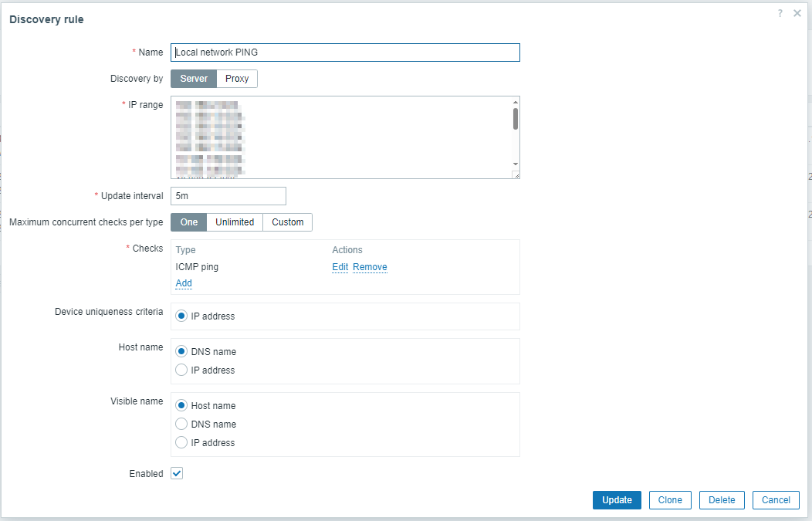
Task: Choose IP address for Host name
Action: coord(181,370)
